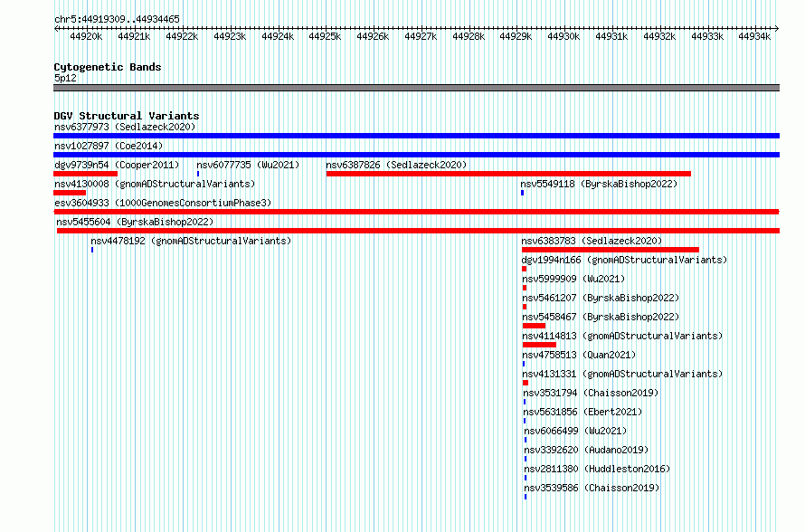
Task: Open nsv5455604 (ByrskaBishop2022) label
Action: pyautogui.click(x=135, y=222)
